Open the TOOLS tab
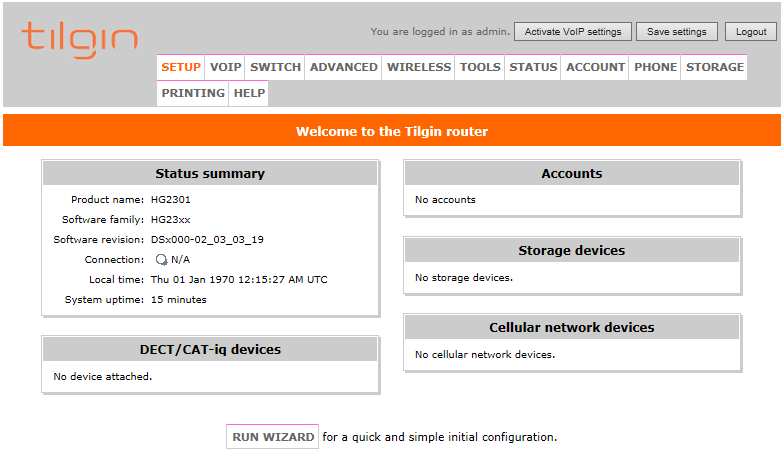This screenshot has width=784, height=451. pyautogui.click(x=480, y=67)
